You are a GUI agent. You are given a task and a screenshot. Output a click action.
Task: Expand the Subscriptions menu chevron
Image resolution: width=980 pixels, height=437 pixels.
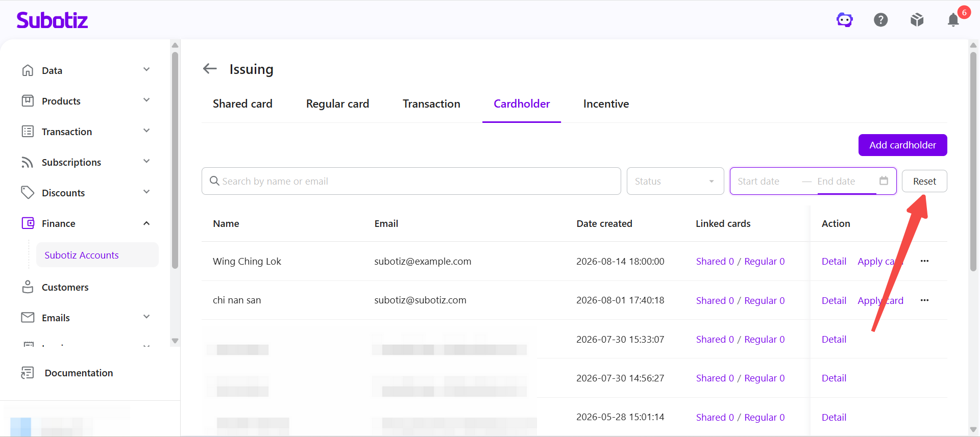pyautogui.click(x=146, y=162)
